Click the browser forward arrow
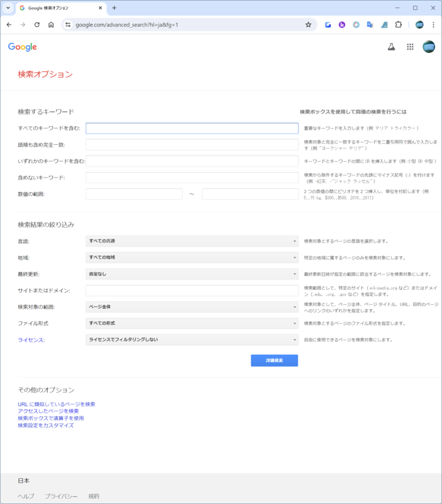442x504 pixels. pos(23,25)
